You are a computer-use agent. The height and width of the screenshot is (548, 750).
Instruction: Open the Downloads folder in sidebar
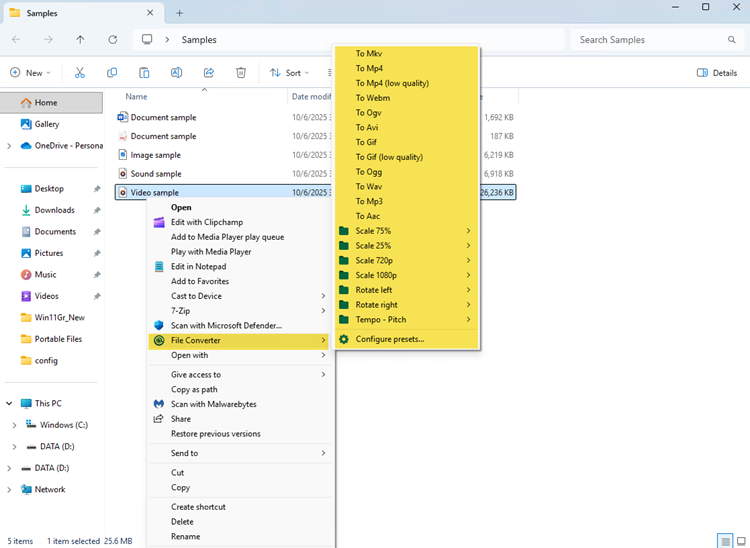pyautogui.click(x=54, y=210)
